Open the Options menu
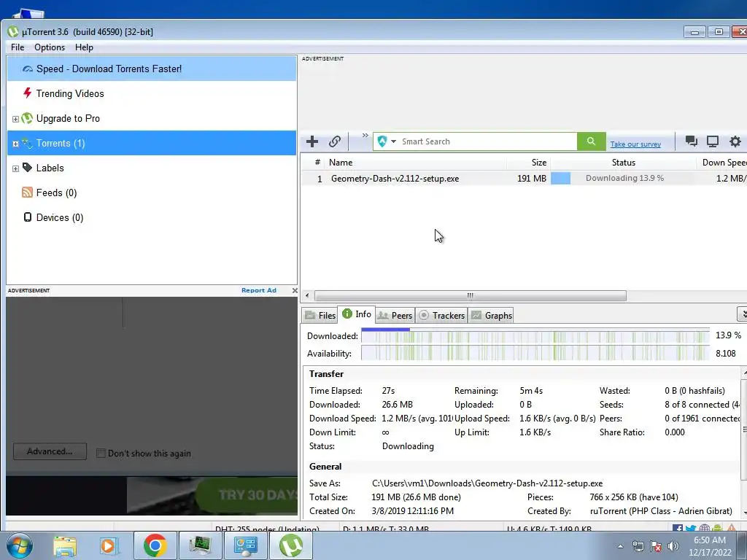This screenshot has width=747, height=560. (x=50, y=47)
